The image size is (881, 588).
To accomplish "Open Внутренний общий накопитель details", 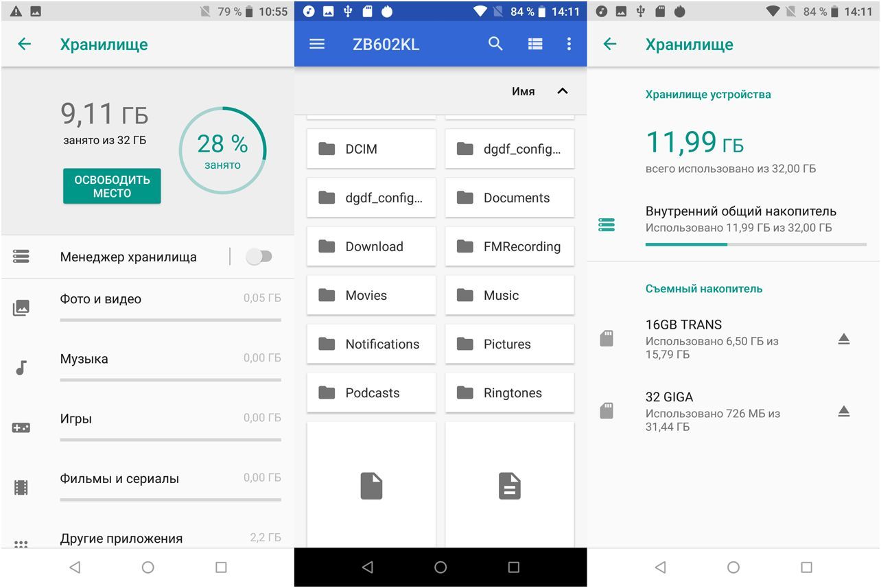I will coord(740,220).
